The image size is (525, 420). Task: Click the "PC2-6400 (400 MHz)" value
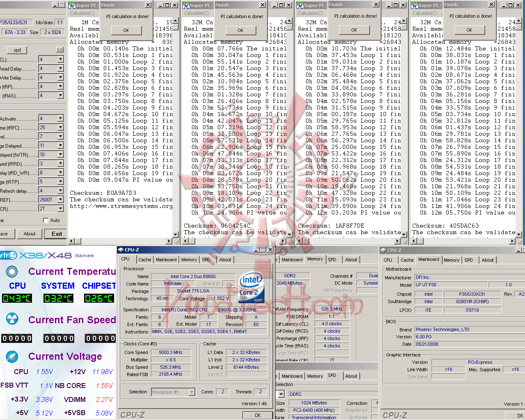tap(314, 410)
